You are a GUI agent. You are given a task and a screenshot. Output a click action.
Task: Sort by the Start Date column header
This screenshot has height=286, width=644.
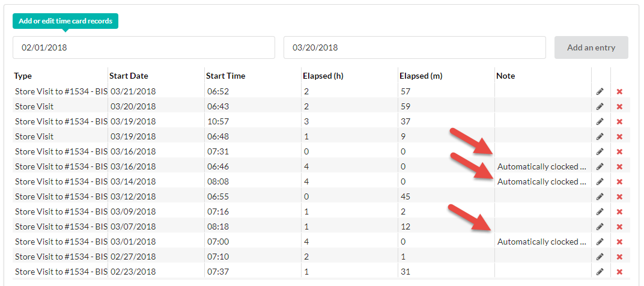click(129, 76)
